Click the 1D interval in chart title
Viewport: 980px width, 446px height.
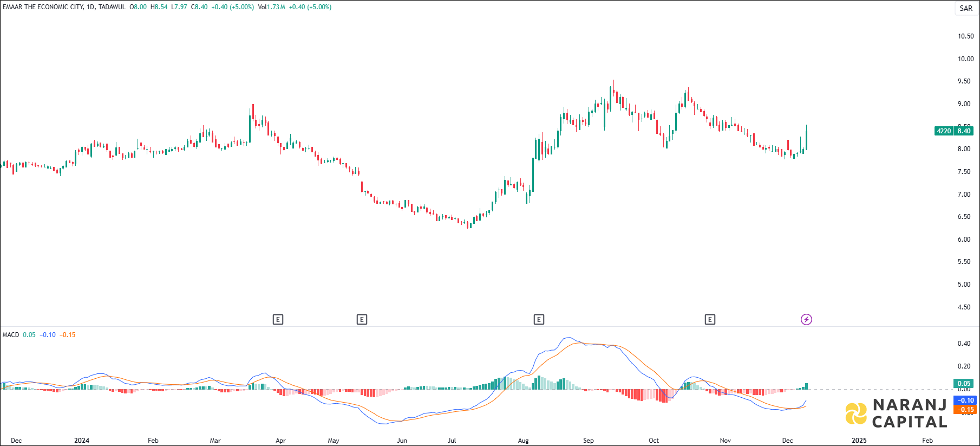click(x=90, y=7)
